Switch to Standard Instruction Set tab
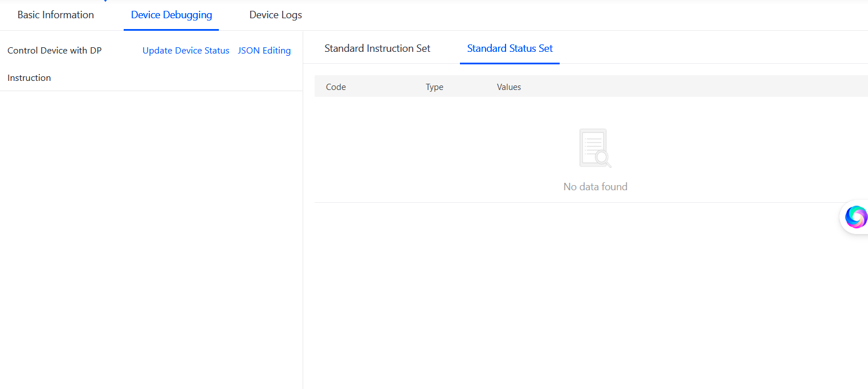 [x=377, y=48]
